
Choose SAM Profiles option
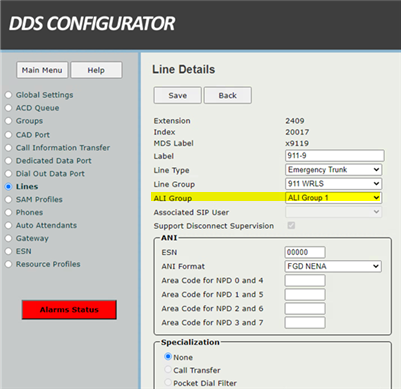[x=8, y=199]
